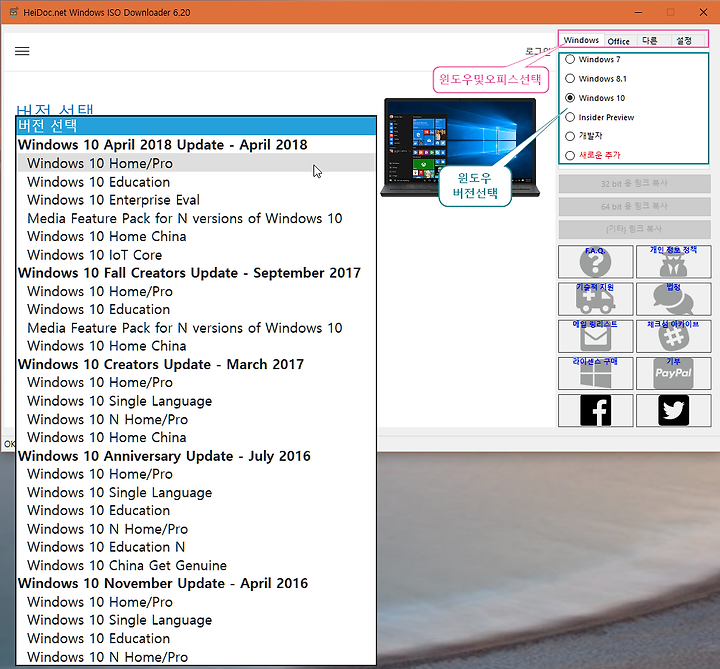Click the 64 bit 용 링크 복사 button
The width and height of the screenshot is (720, 669).
click(634, 206)
